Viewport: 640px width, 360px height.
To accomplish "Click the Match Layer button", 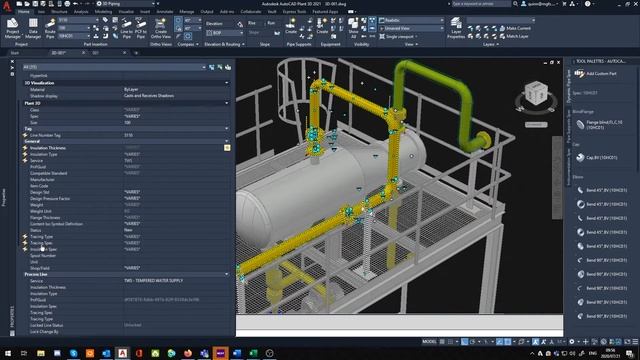I will tap(514, 36).
